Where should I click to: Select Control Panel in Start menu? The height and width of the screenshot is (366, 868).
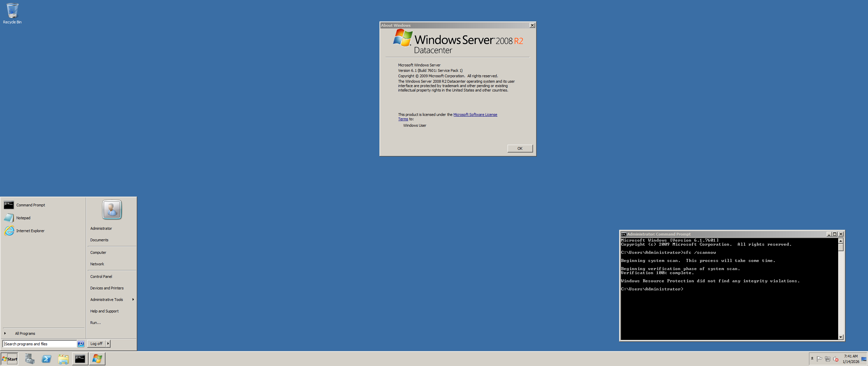pyautogui.click(x=101, y=277)
